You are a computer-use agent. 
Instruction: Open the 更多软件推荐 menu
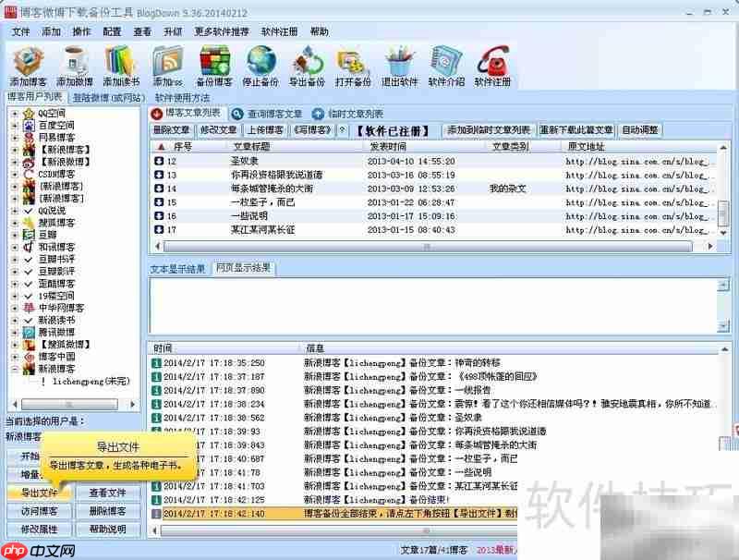click(222, 31)
